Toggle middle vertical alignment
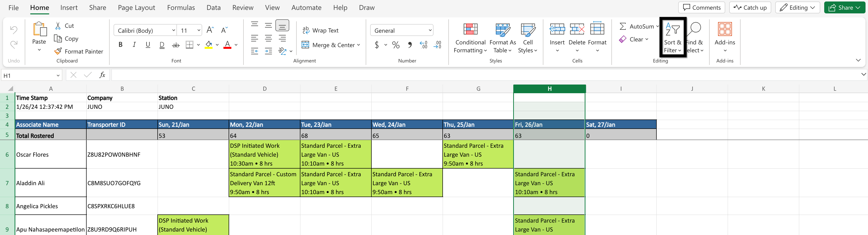The image size is (868, 235). [268, 25]
